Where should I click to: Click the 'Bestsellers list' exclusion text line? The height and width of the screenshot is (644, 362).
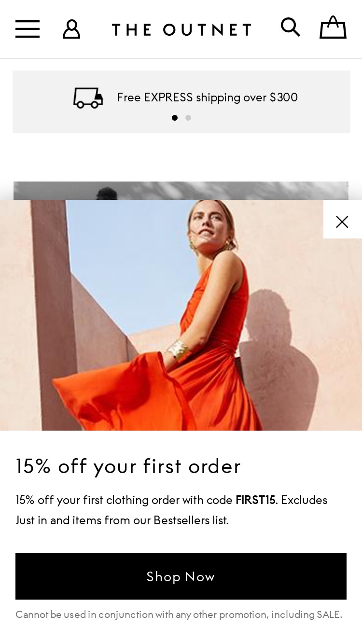(122, 520)
